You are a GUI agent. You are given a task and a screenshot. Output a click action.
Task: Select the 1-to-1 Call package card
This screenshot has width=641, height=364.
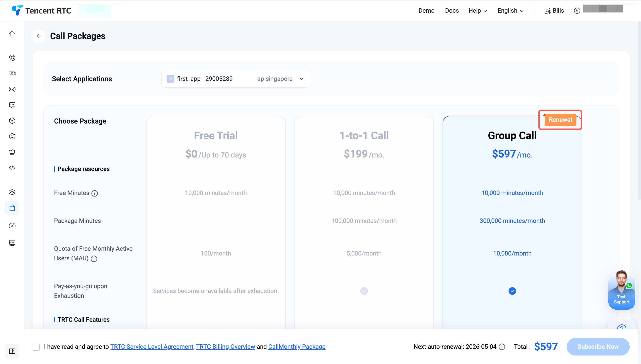(x=364, y=222)
